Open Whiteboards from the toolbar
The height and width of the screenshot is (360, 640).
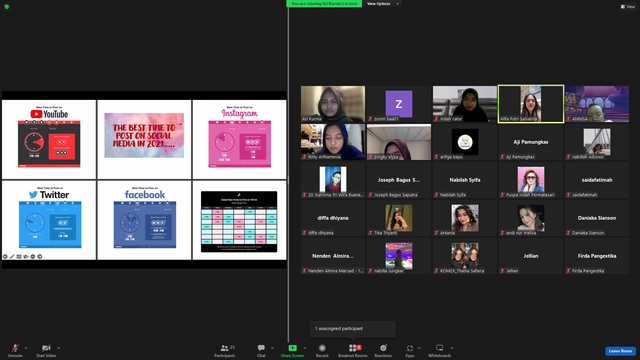(x=440, y=350)
